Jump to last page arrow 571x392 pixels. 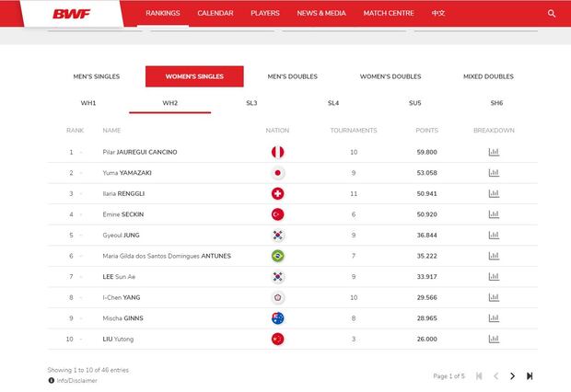coord(530,375)
